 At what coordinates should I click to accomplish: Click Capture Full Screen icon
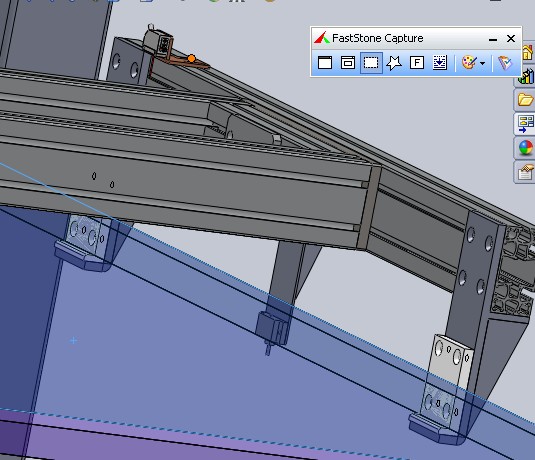pyautogui.click(x=417, y=63)
